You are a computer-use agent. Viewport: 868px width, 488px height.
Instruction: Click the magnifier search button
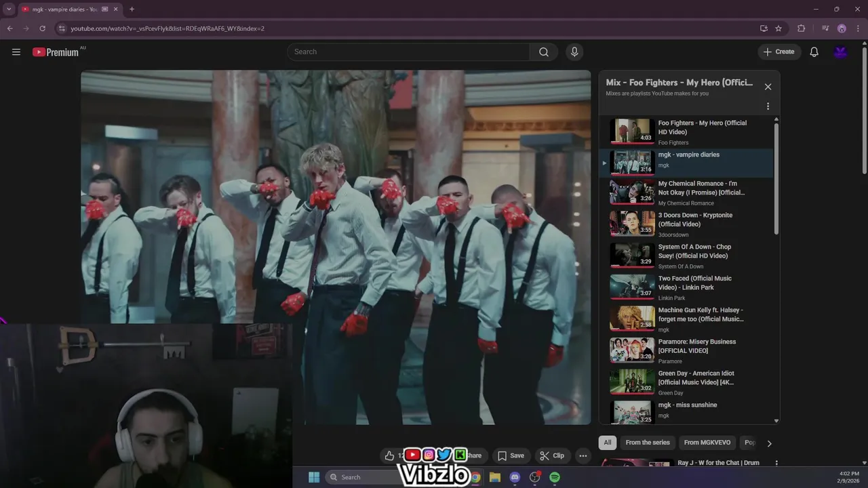[544, 52]
